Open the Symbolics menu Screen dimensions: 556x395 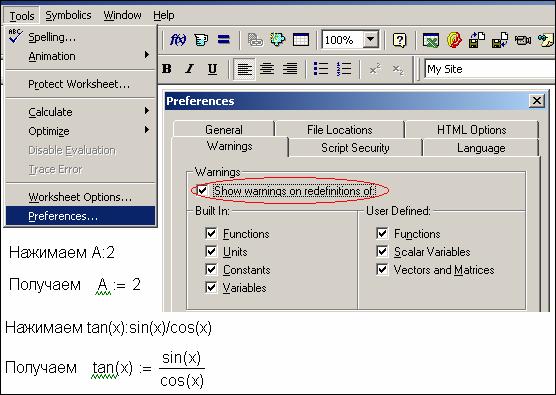(68, 15)
